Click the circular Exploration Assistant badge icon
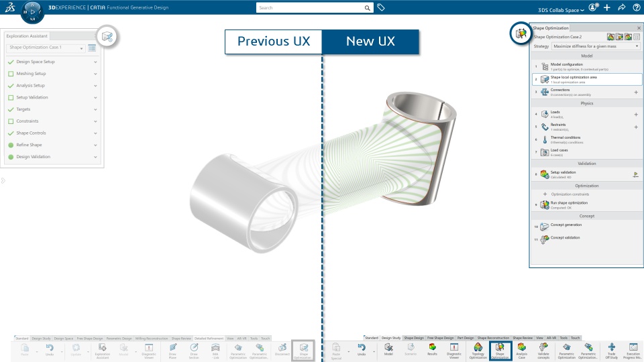This screenshot has width=644, height=362. pyautogui.click(x=107, y=36)
